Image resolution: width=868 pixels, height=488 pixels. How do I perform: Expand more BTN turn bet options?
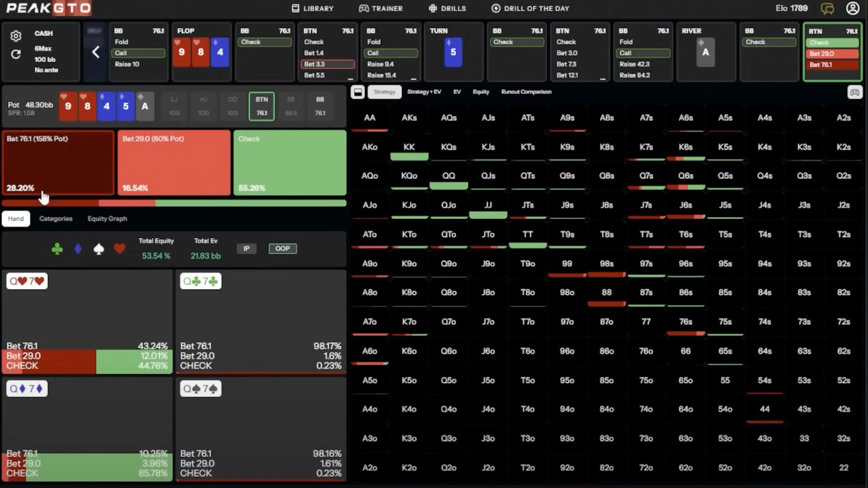click(x=603, y=79)
